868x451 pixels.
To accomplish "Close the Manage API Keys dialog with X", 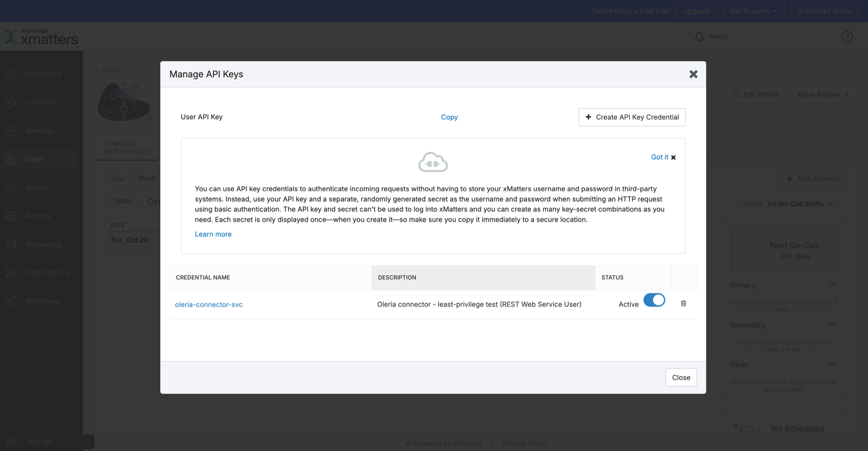I will click(693, 74).
